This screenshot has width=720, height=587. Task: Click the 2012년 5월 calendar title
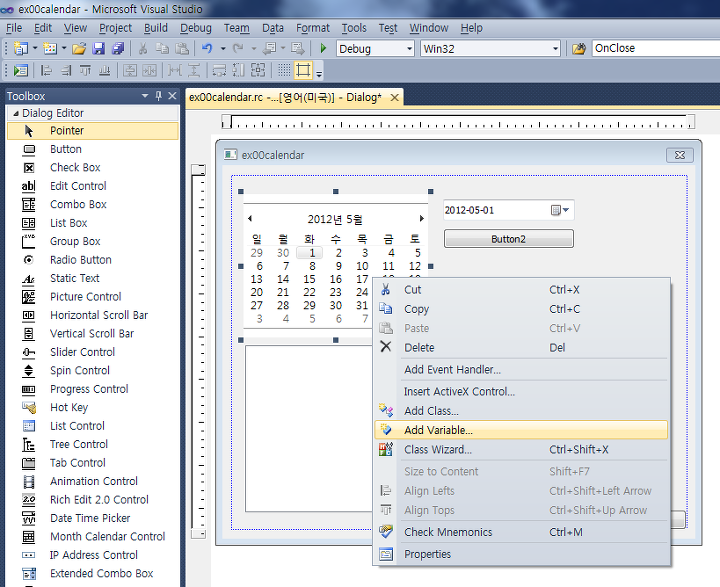click(x=335, y=219)
